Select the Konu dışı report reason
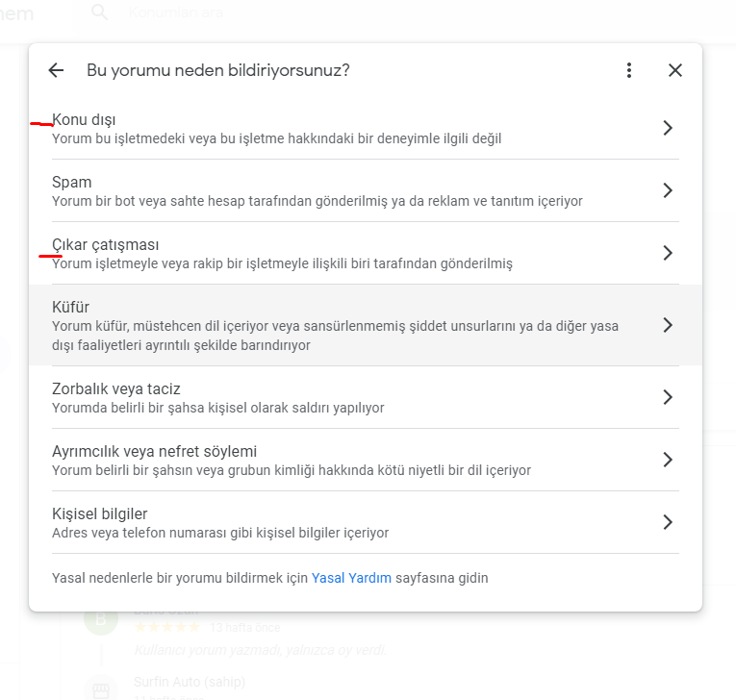Viewport: 736px width, 700px height. [x=366, y=129]
